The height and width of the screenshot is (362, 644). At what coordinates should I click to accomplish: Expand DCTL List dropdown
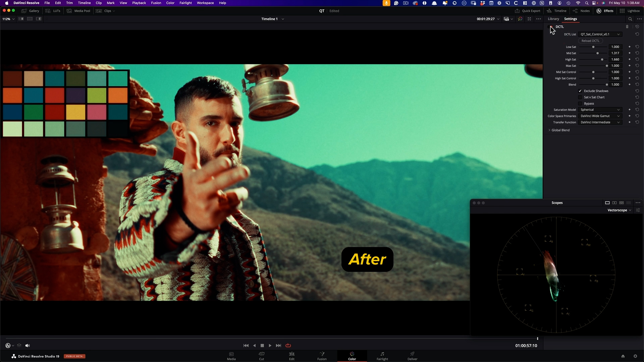click(619, 34)
